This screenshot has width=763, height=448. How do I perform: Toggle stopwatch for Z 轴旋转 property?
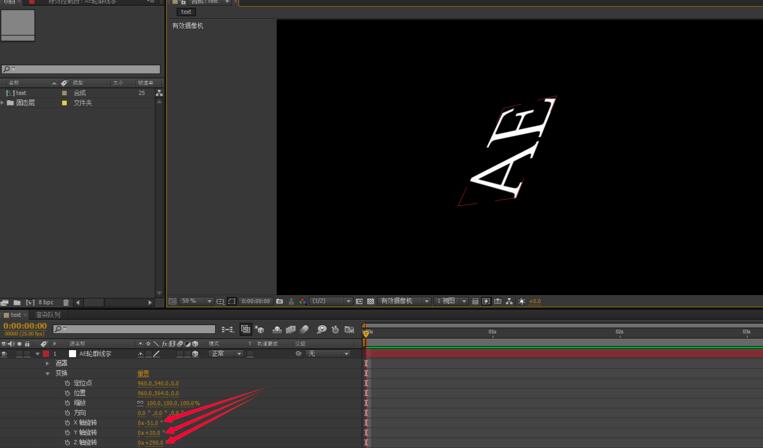tap(67, 443)
